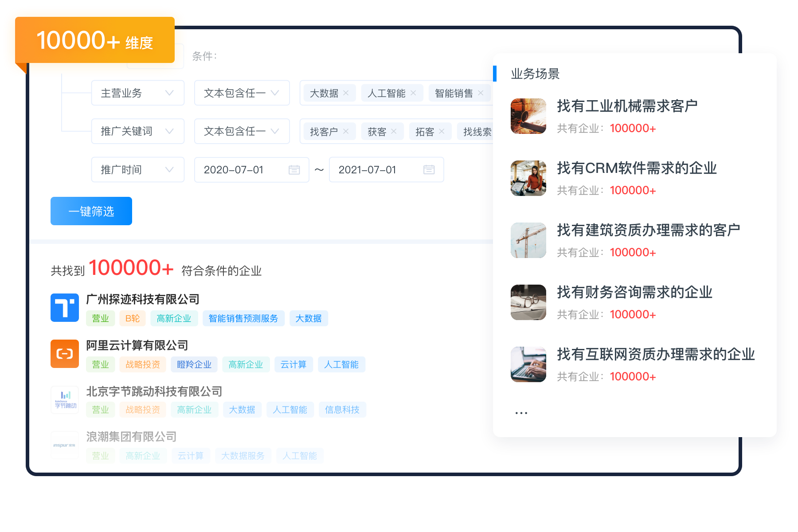Image resolution: width=798 pixels, height=532 pixels.
Task: Click the 广州探迹科技 company logo
Action: pos(65,308)
